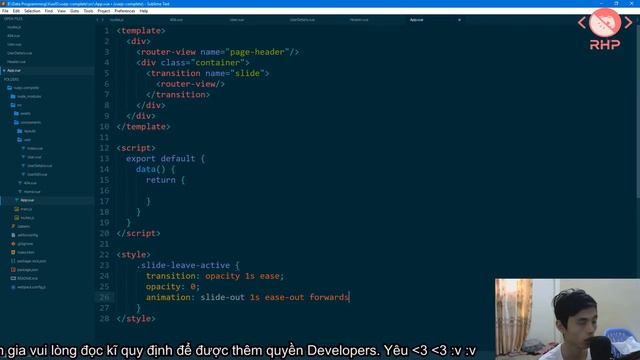Click the transition name "slide" text

tap(247, 73)
